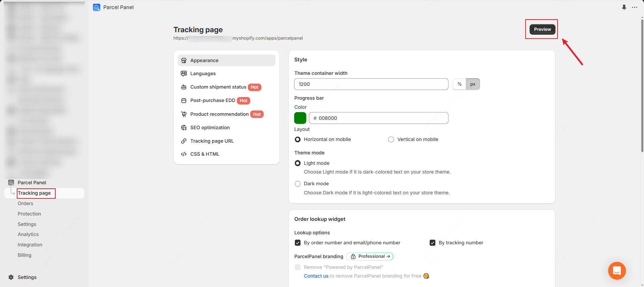644x287 pixels.
Task: Open the tracking page URL link
Action: [x=238, y=38]
